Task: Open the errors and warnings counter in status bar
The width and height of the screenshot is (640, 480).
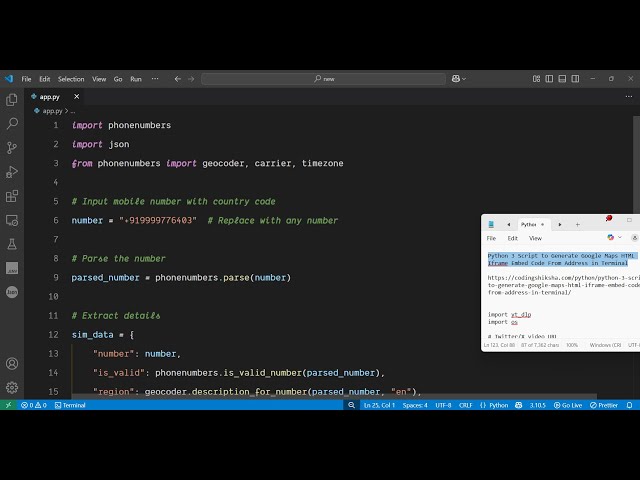Action: 33,405
